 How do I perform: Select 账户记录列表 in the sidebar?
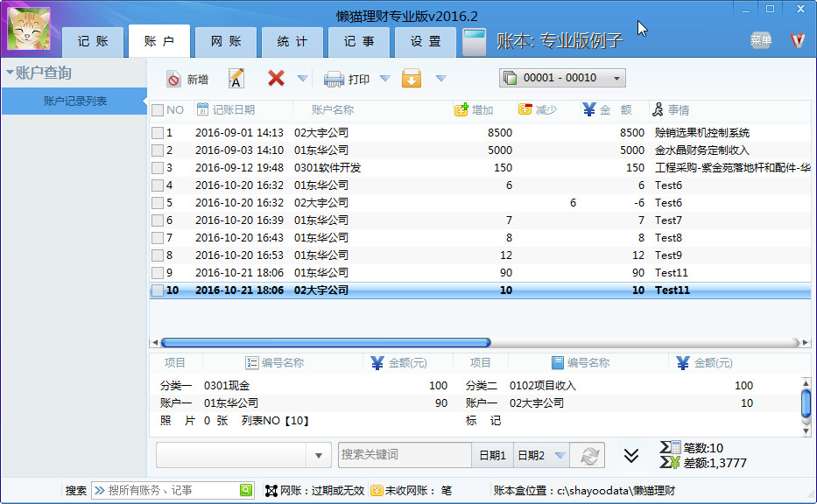coord(74,101)
